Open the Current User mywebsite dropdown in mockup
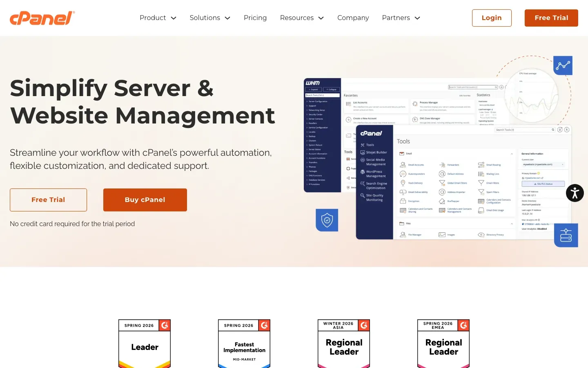 pos(543,164)
